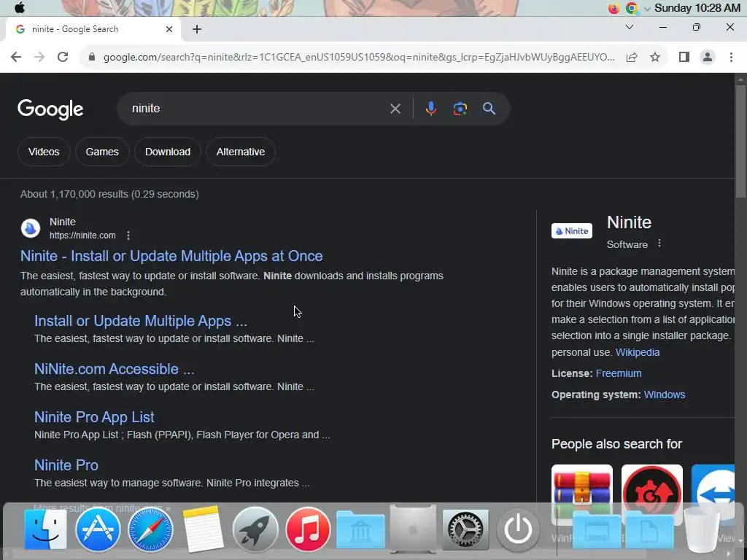The width and height of the screenshot is (747, 560).
Task: Click the browser back arrow
Action: [x=16, y=57]
